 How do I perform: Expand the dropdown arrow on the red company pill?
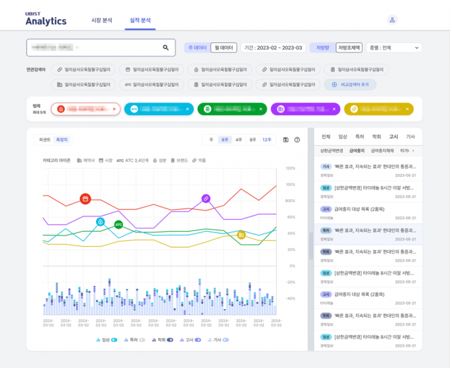(114, 109)
